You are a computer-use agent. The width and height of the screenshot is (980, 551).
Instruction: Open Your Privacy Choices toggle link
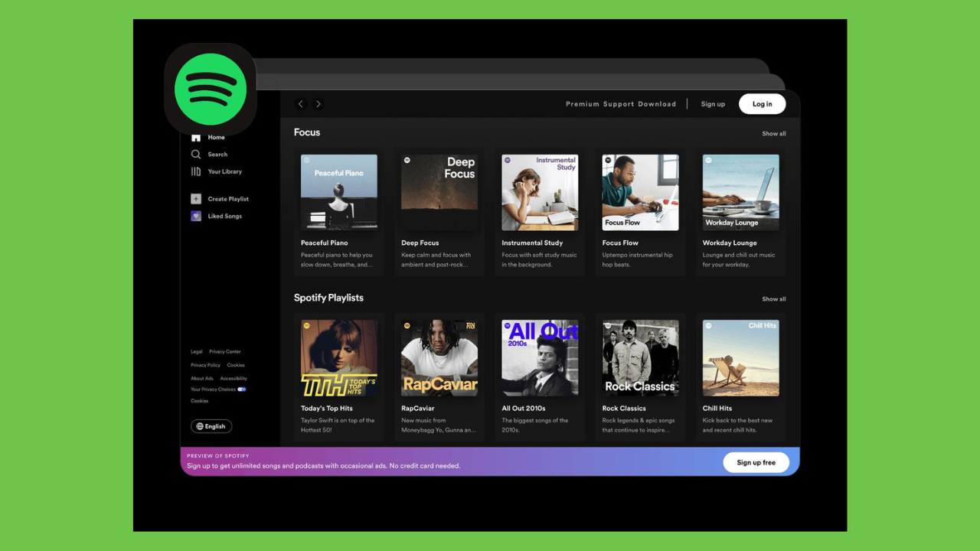218,390
